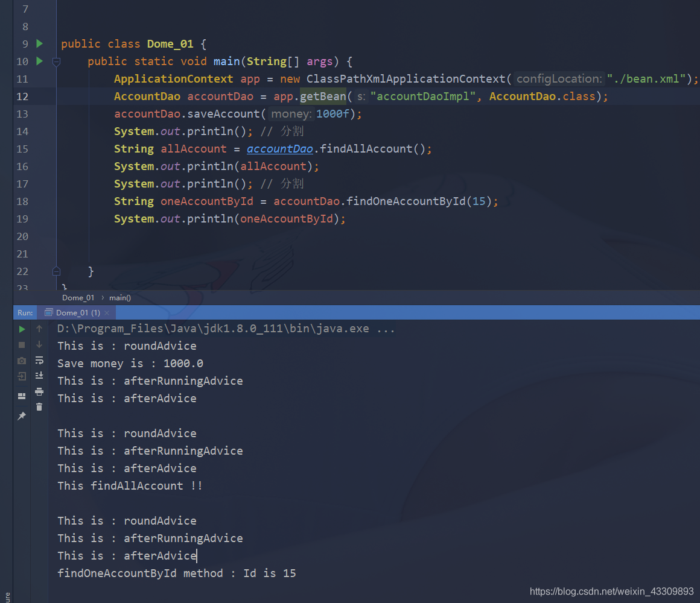Click the java.exe command line in console
700x603 pixels.
[x=226, y=329]
